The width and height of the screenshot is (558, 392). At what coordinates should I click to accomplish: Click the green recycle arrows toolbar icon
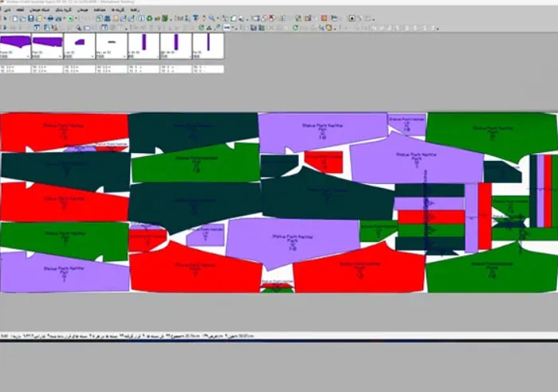pos(150,18)
